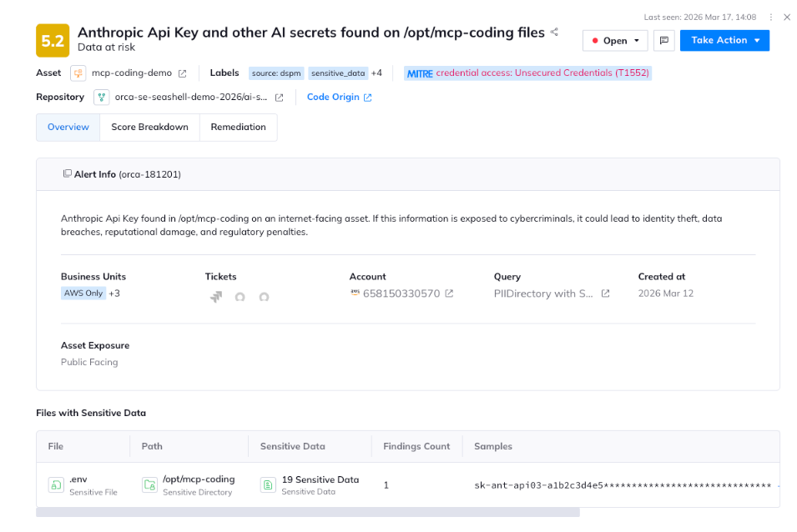Screen dimensions: 797x532
Task: Click the second ticket provider icon
Action: [240, 295]
